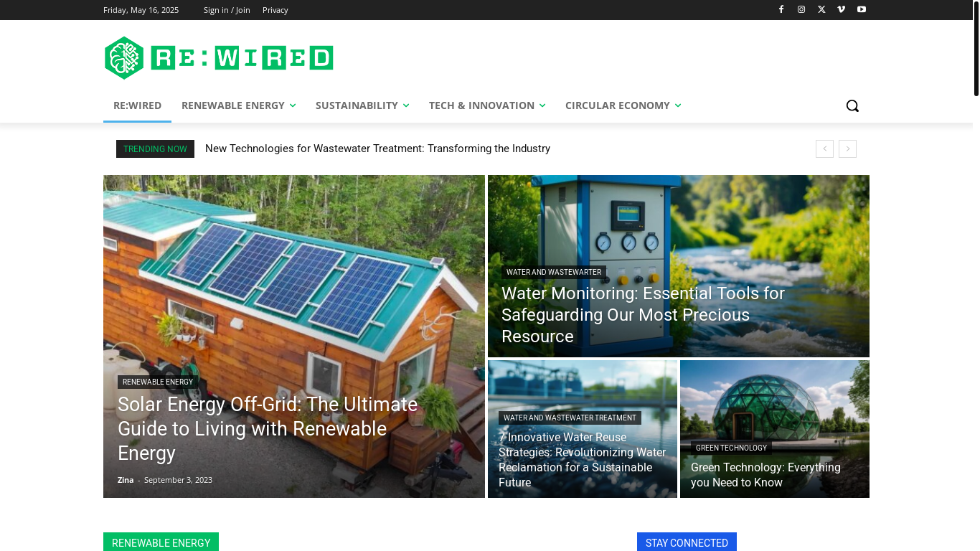Show previous trending article arrow
The image size is (980, 551).
pos(824,149)
